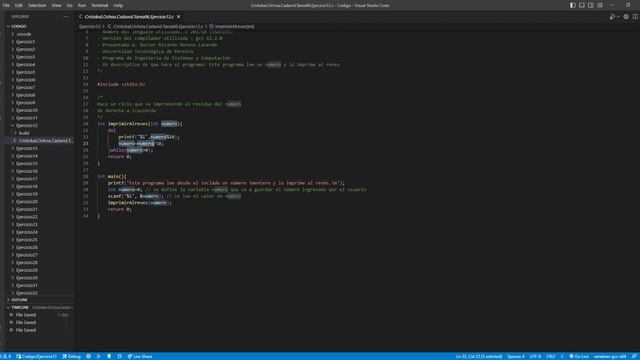Open the Help menu
Viewport: 640px width, 360px height.
tap(118, 5)
